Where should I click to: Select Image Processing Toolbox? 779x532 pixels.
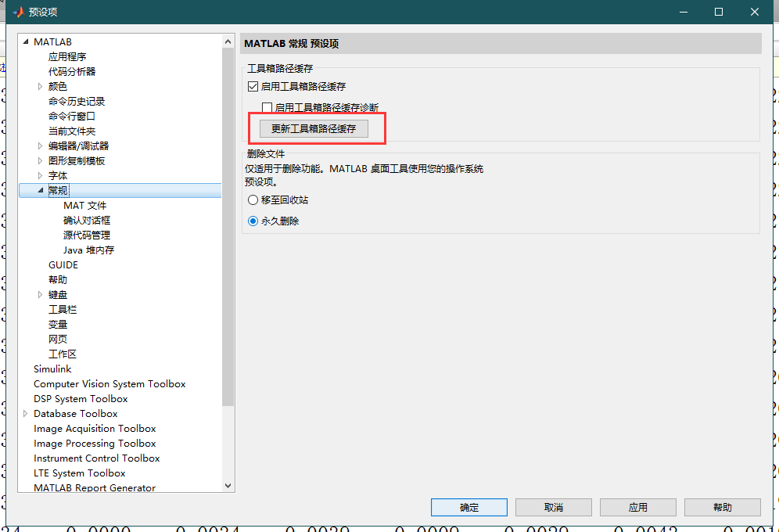[95, 444]
